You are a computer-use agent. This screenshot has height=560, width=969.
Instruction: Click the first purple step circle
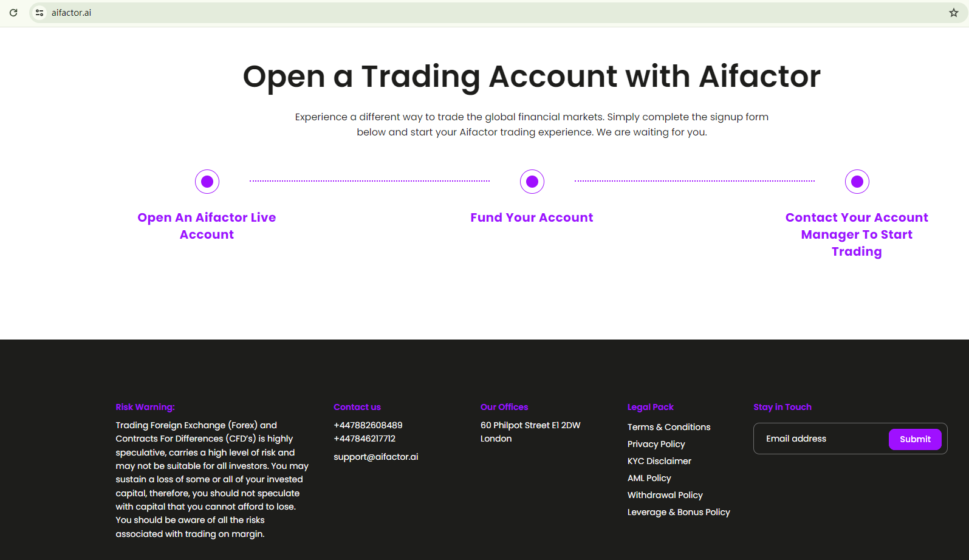[x=207, y=182]
